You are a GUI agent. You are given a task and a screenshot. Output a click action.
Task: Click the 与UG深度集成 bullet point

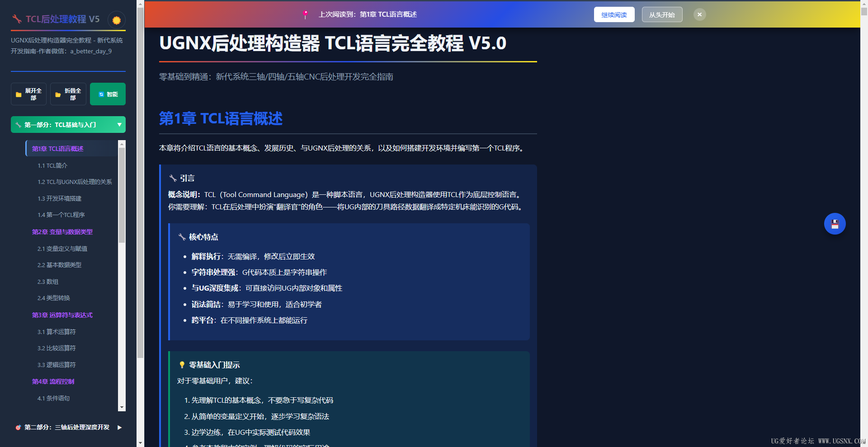(x=267, y=288)
